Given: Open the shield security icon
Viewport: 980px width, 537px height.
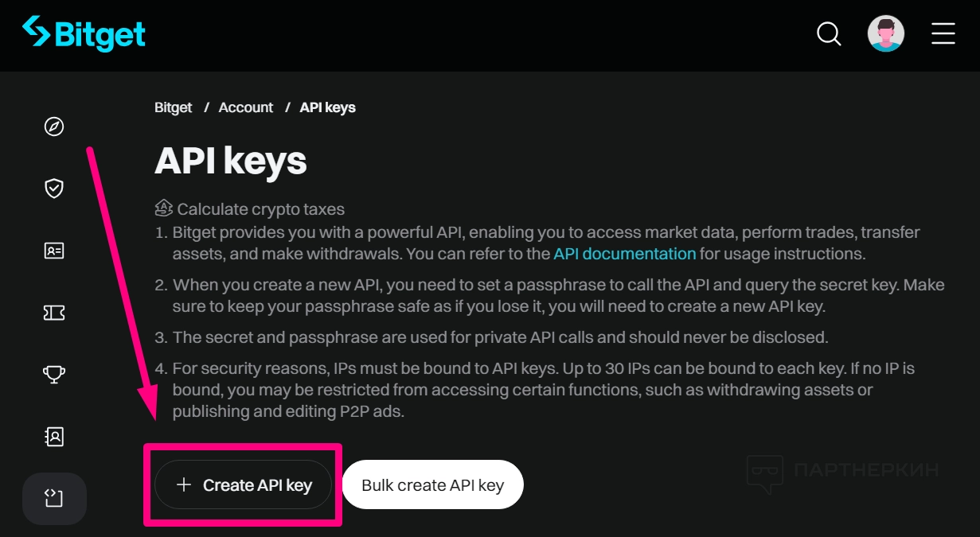Looking at the screenshot, I should coord(54,189).
